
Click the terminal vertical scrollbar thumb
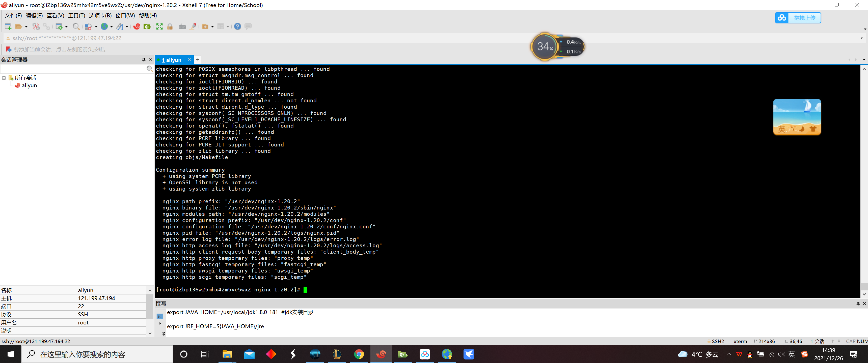pyautogui.click(x=864, y=286)
